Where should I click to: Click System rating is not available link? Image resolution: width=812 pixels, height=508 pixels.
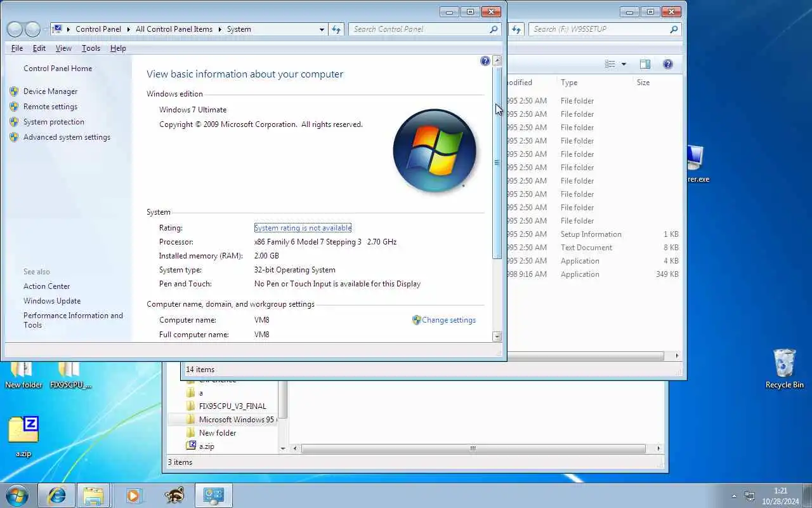tap(303, 228)
